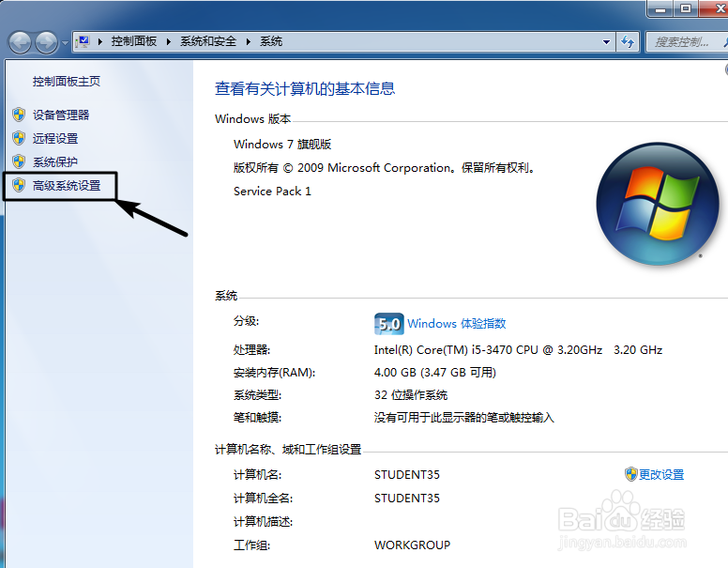The height and width of the screenshot is (568, 728).
Task: Open the recent pages dropdown beside Forward
Action: (x=65, y=43)
